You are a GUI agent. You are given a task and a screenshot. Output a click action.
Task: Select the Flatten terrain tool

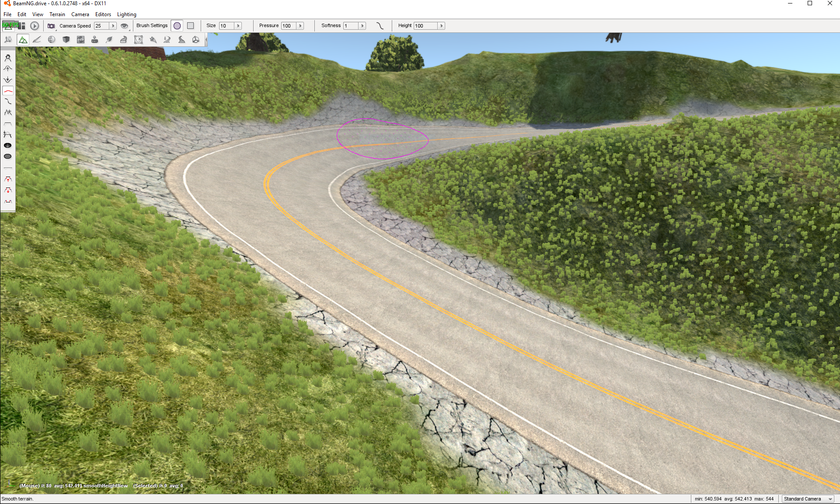click(x=8, y=124)
